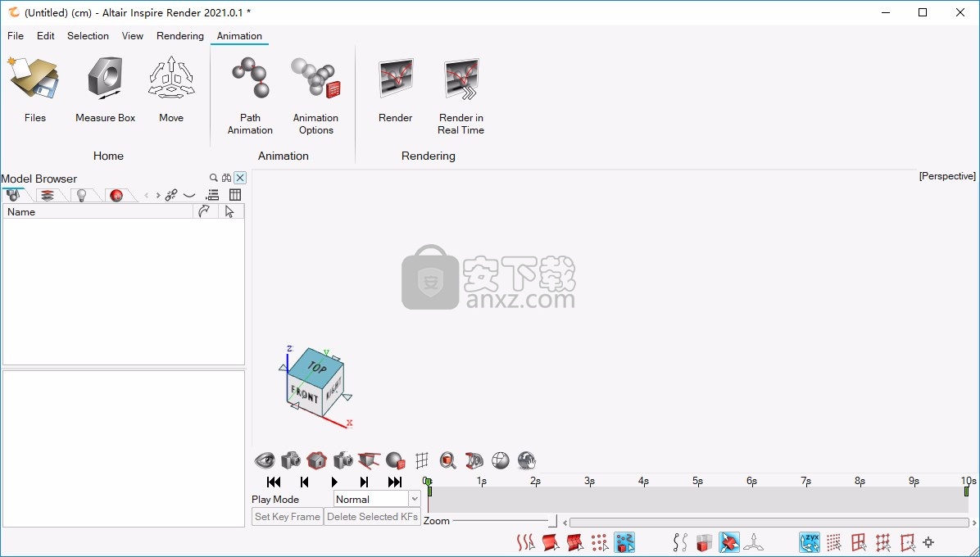Open the Edit menu
Screen dimensions: 980x557
(x=46, y=35)
